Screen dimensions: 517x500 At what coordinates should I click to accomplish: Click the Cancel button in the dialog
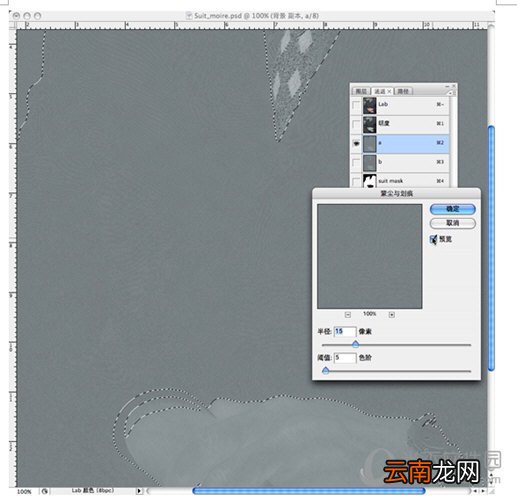[453, 223]
